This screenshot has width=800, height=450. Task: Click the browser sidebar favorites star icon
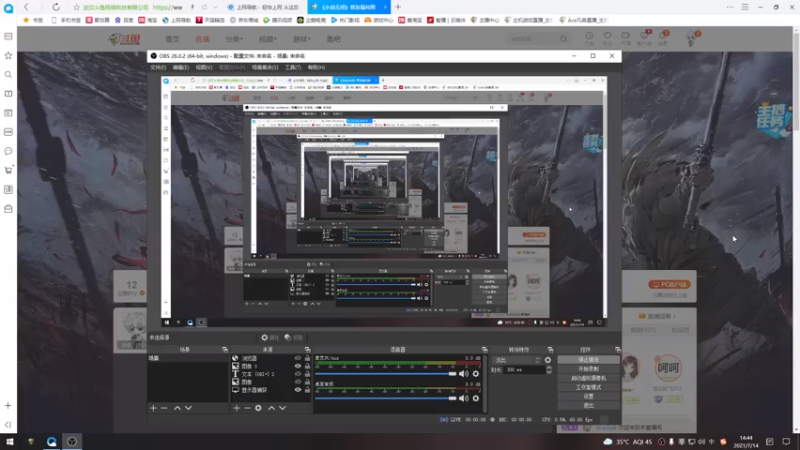(8, 55)
